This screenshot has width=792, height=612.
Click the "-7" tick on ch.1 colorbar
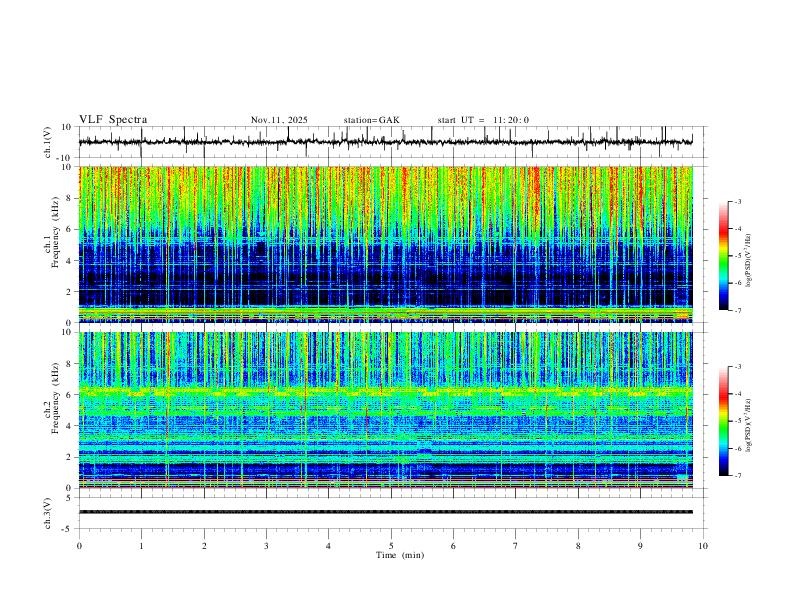point(738,311)
